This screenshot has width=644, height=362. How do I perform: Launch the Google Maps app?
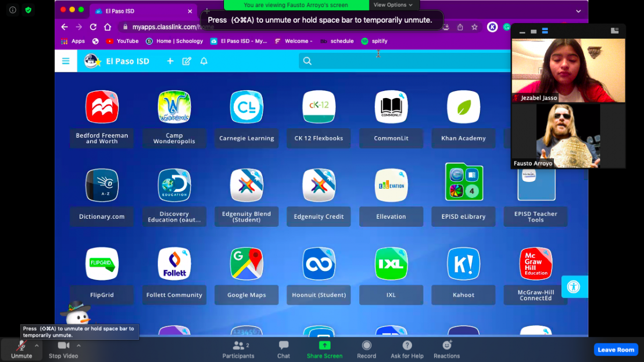click(x=247, y=264)
